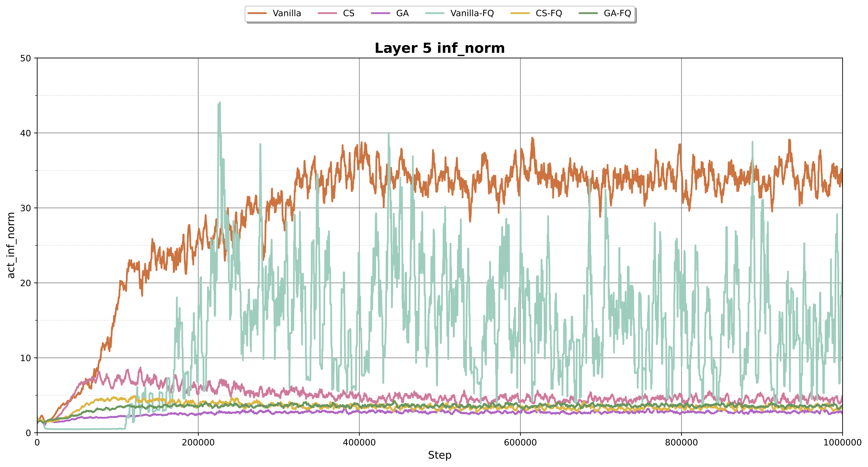Click the Vanilla legend line swatch
This screenshot has height=467, width=868.
[x=257, y=13]
